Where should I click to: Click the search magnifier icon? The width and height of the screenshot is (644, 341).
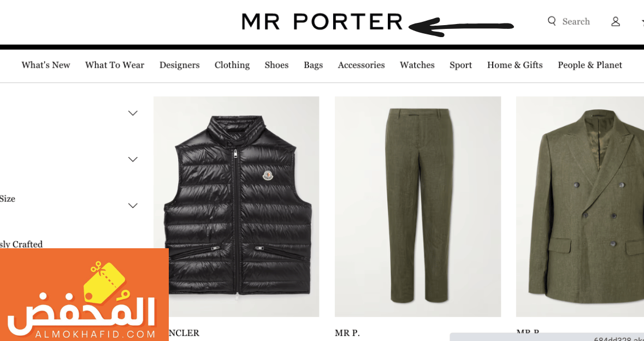coord(552,21)
